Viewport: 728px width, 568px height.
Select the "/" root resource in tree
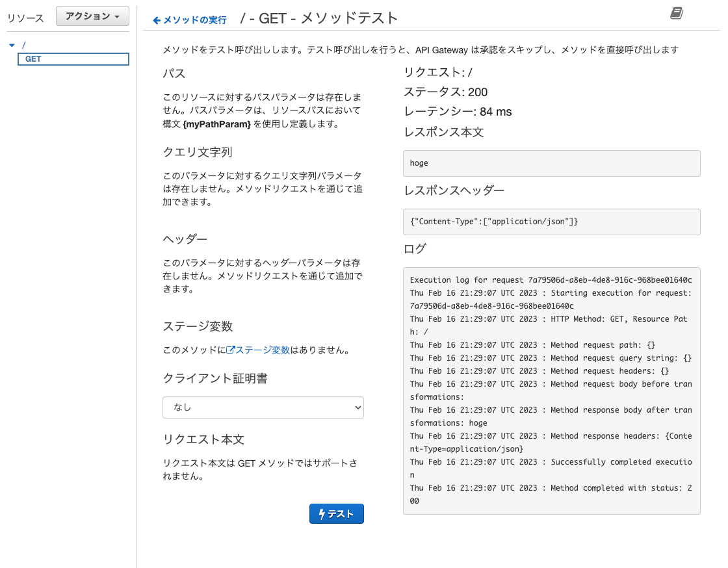[24, 45]
